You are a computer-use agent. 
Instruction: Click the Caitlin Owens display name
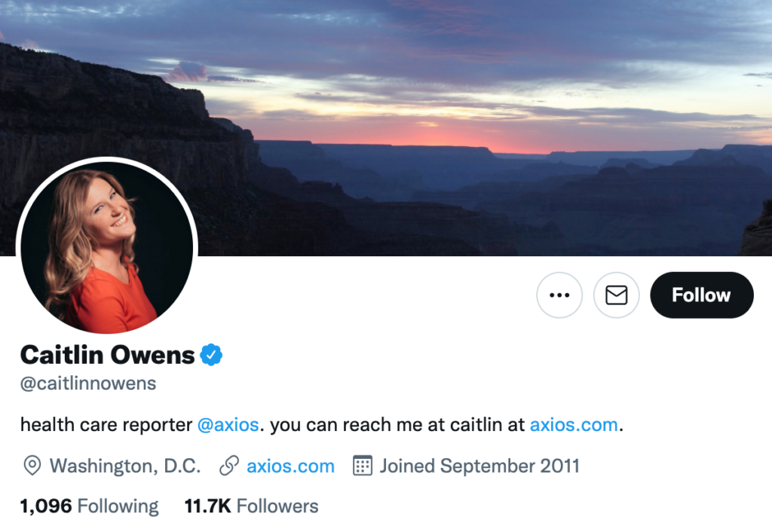point(107,355)
